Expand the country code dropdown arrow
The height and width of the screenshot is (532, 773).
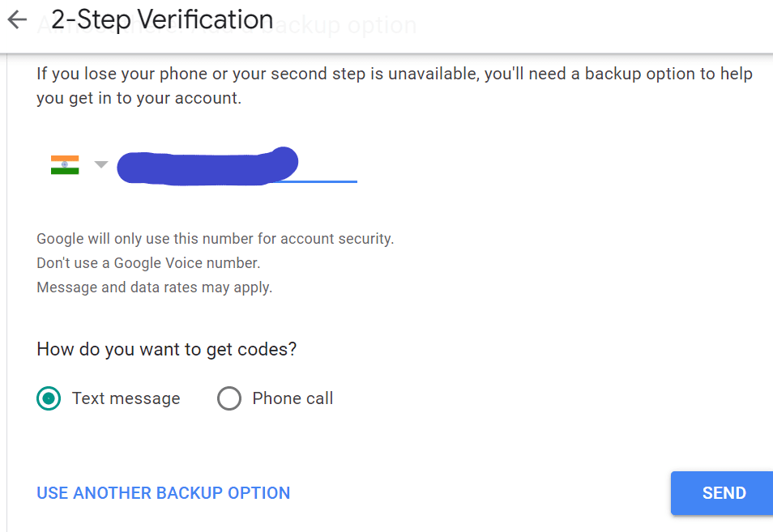point(101,164)
